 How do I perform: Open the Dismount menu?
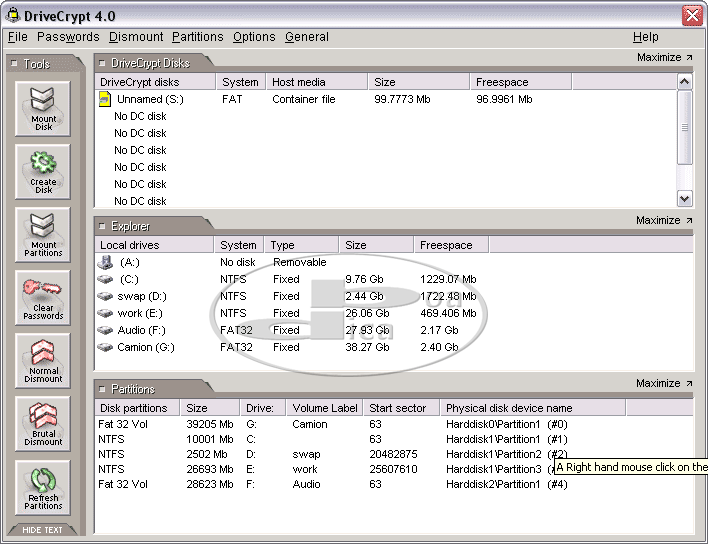(x=136, y=37)
